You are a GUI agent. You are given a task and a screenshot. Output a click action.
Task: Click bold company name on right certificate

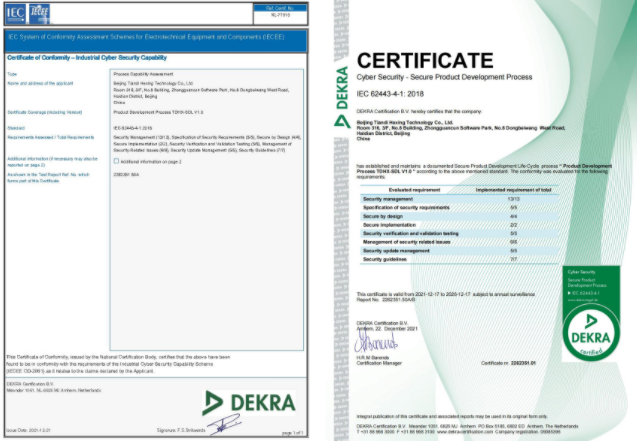tap(405, 122)
